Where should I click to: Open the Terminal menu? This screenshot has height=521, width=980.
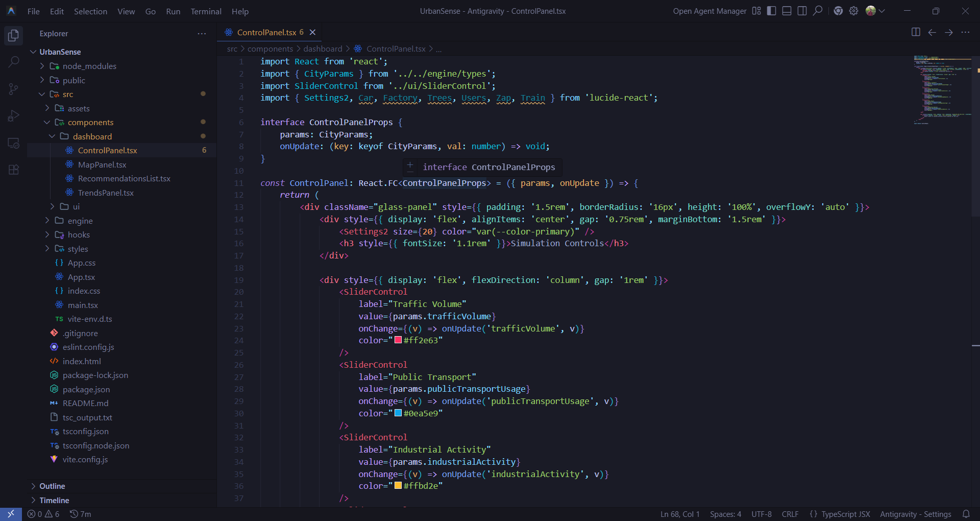tap(206, 11)
